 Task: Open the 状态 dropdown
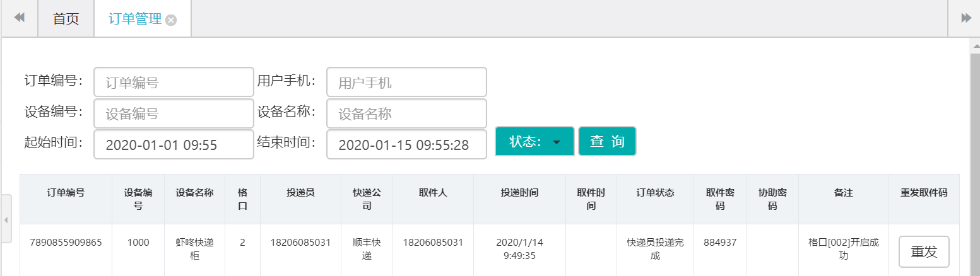coord(534,142)
